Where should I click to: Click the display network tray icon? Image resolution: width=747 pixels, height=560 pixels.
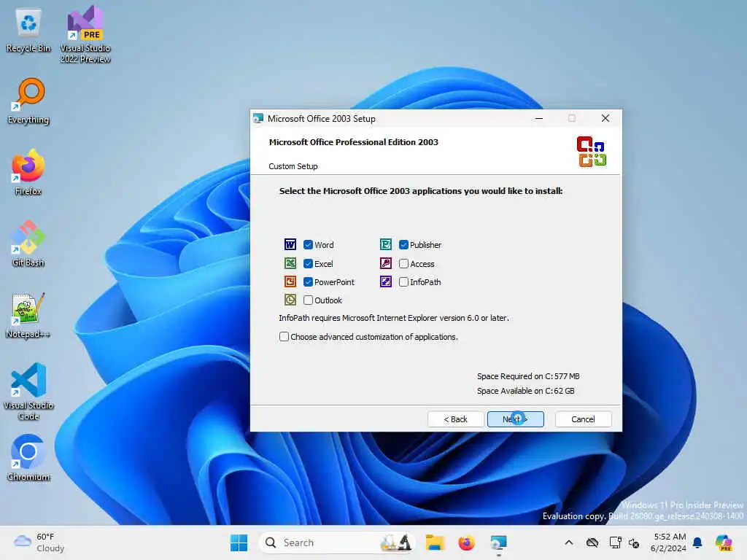pos(615,542)
